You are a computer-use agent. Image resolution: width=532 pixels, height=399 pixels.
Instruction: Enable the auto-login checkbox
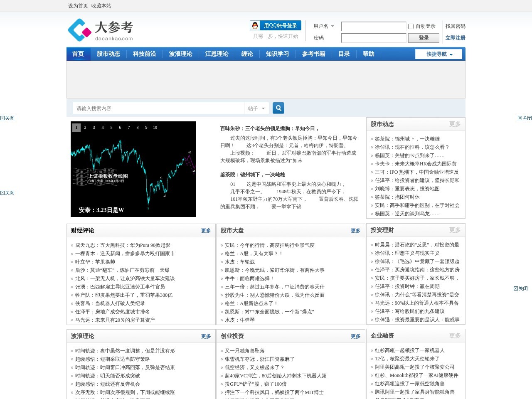pos(411,26)
